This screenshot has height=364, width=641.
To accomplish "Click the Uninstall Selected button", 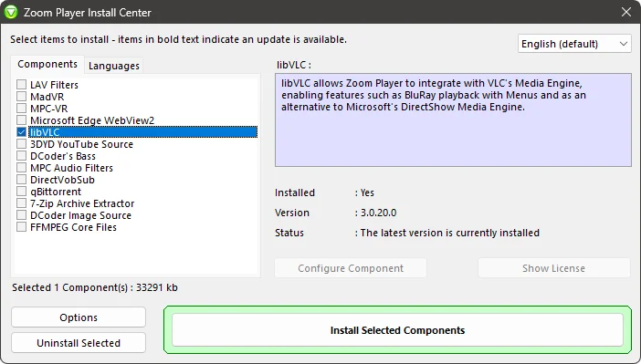I will (x=79, y=343).
